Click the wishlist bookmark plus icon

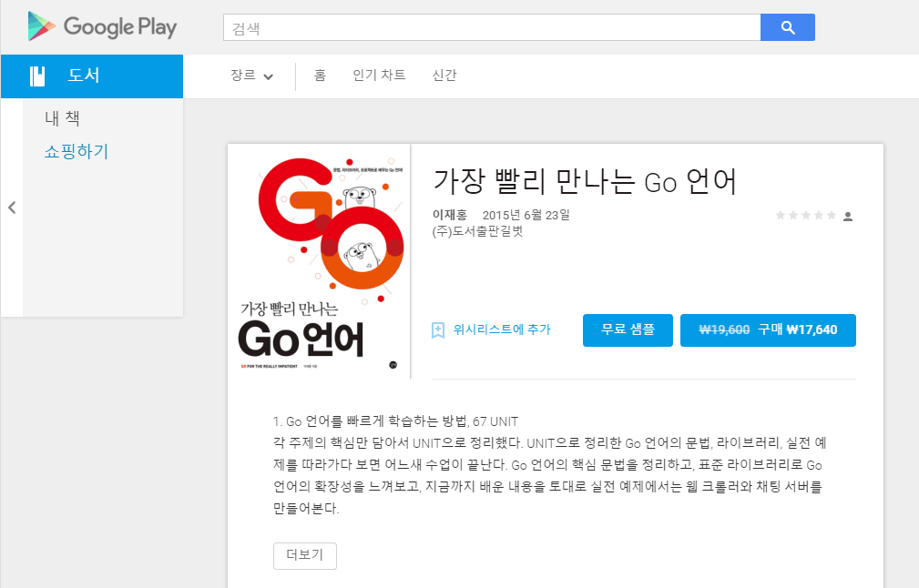point(438,329)
